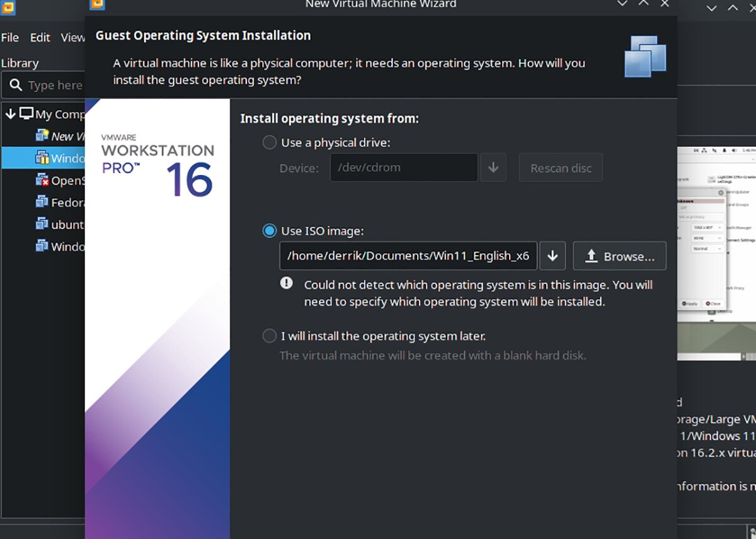Click the warning icon below the ISO path
This screenshot has width=756, height=539.
287,283
